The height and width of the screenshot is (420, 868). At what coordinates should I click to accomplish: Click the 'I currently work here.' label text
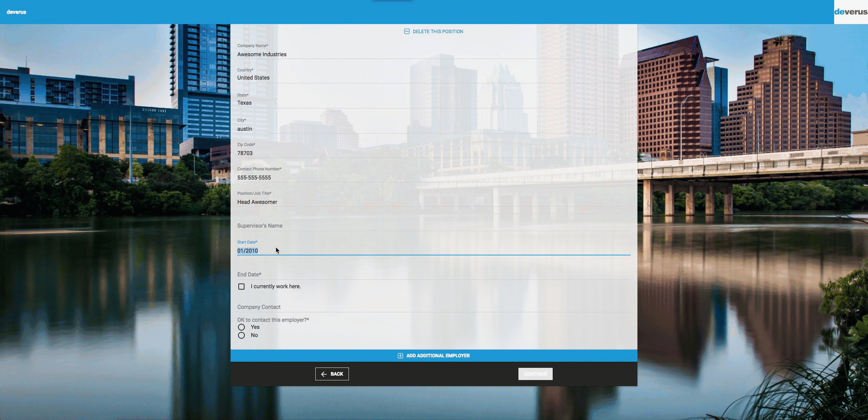276,287
